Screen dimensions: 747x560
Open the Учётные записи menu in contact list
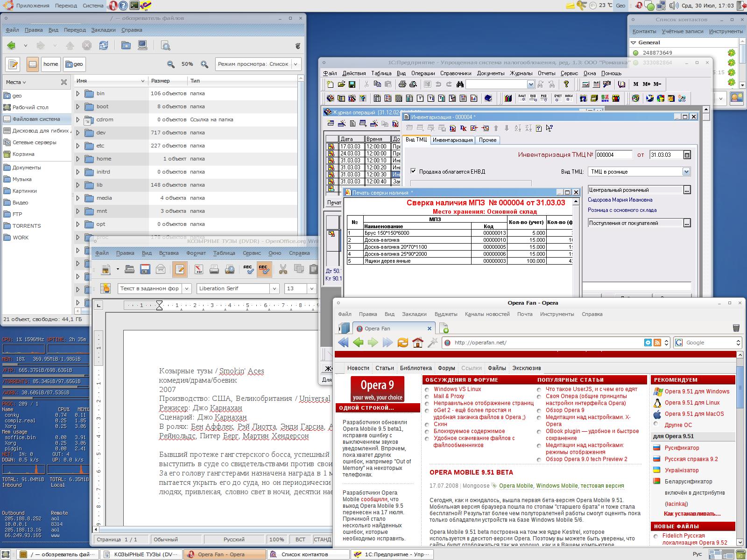[x=683, y=31]
